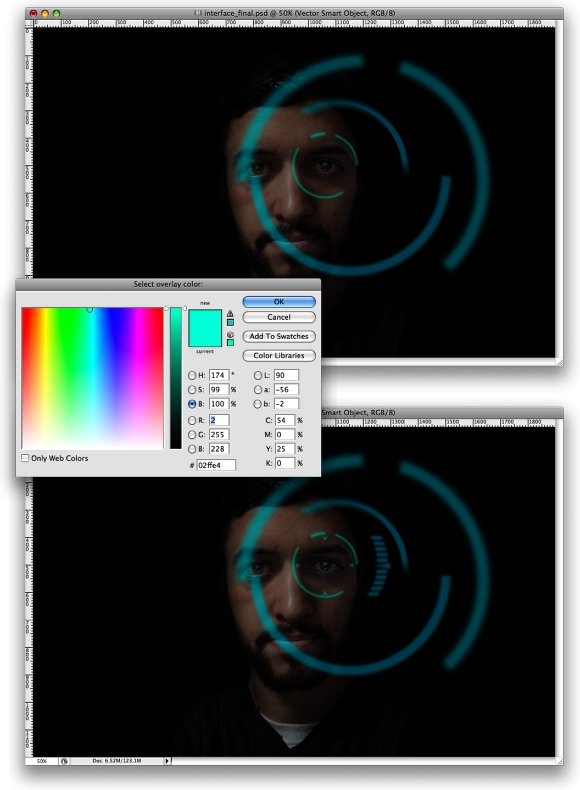Click the yellow minimize button of document window

point(45,13)
